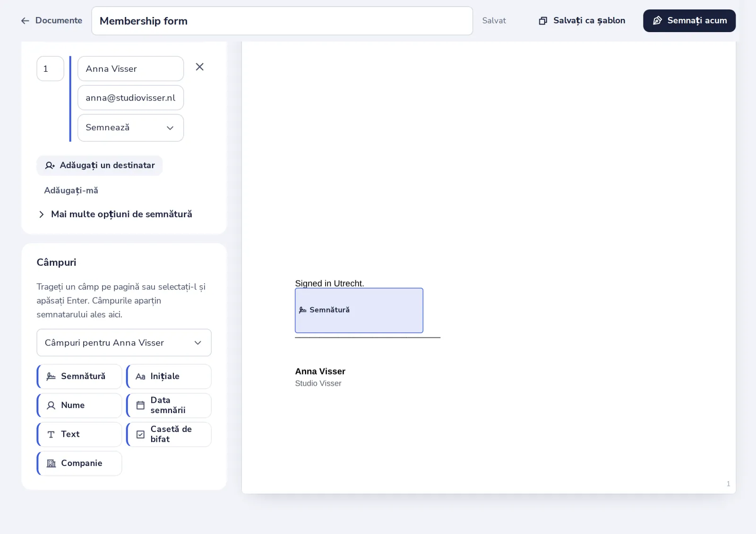The image size is (756, 534).
Task: Remove recipient Anna Visser with X icon
Action: tap(200, 67)
